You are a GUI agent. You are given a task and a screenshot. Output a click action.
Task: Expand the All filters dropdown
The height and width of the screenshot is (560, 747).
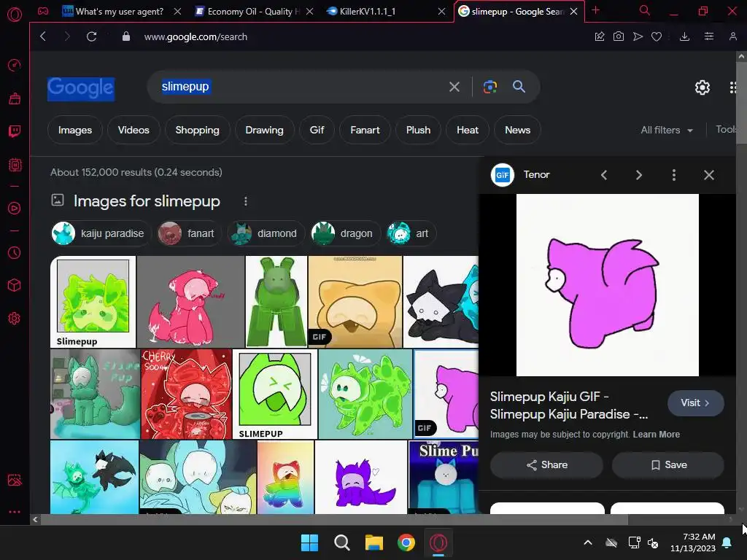pyautogui.click(x=667, y=130)
